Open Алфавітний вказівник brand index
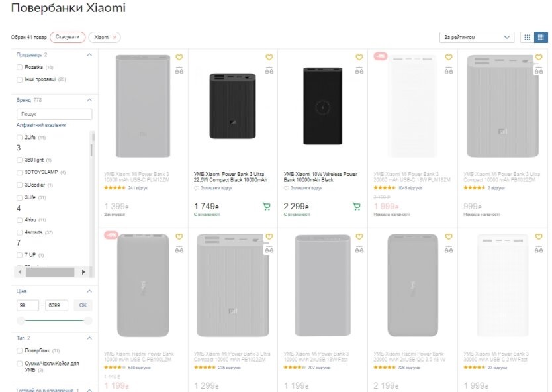The height and width of the screenshot is (392, 552). click(41, 125)
